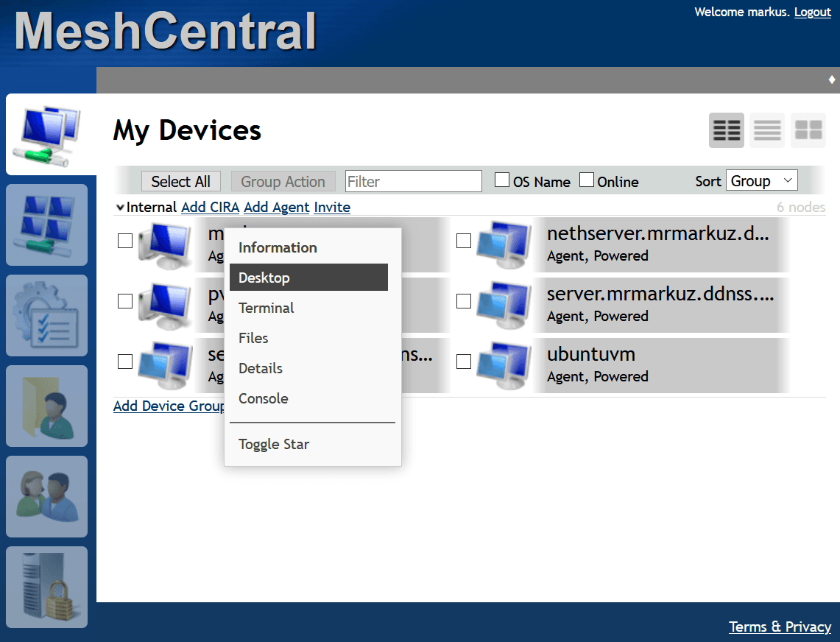
Task: Check the Online filter checkbox
Action: pos(587,179)
